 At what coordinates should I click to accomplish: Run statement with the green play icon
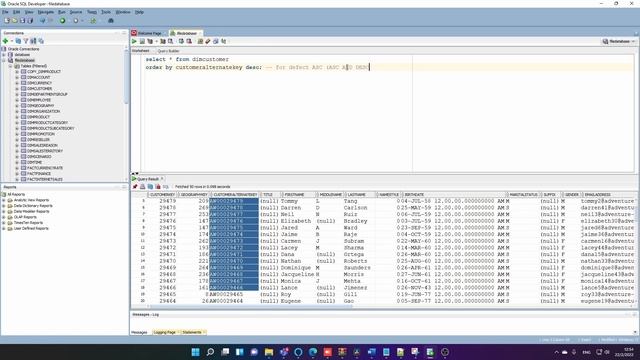[134, 41]
